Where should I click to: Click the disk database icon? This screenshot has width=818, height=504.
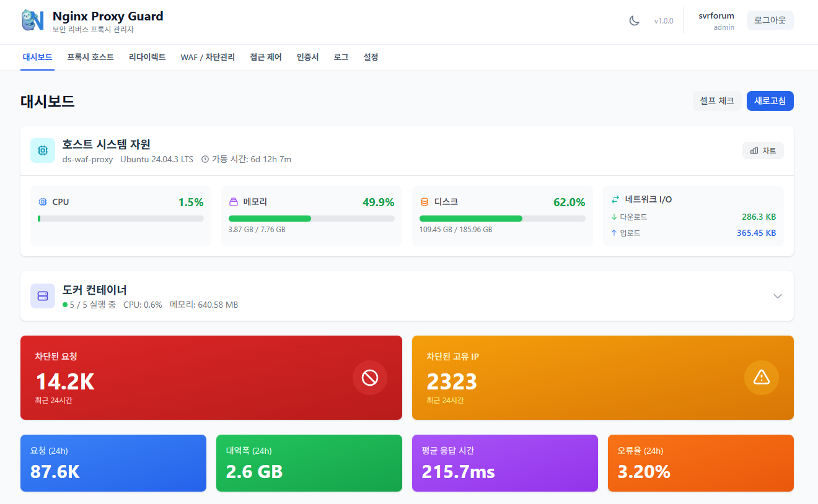(424, 202)
